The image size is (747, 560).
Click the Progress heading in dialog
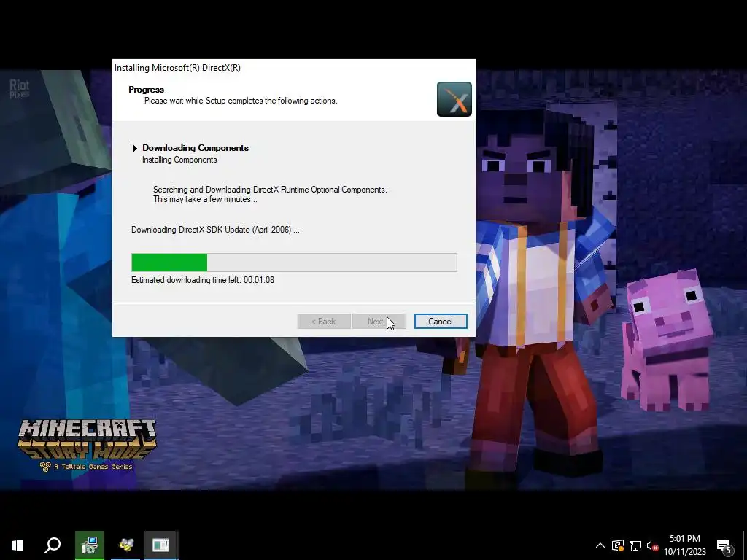click(x=146, y=90)
